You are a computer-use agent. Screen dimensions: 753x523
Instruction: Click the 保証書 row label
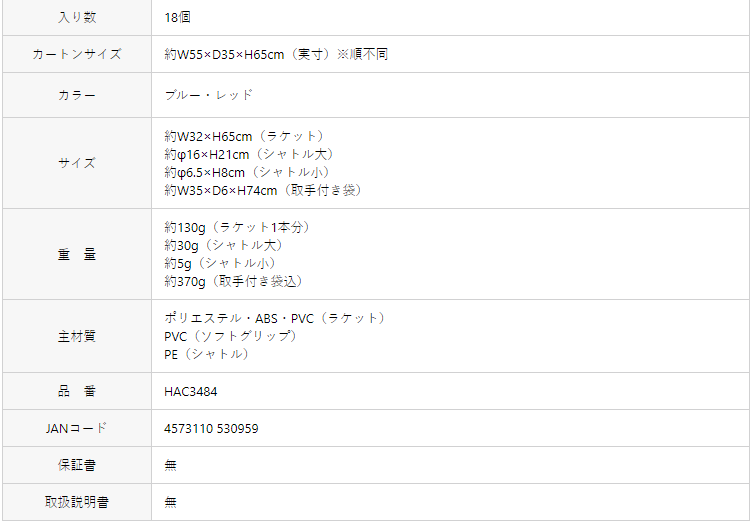[x=77, y=465]
